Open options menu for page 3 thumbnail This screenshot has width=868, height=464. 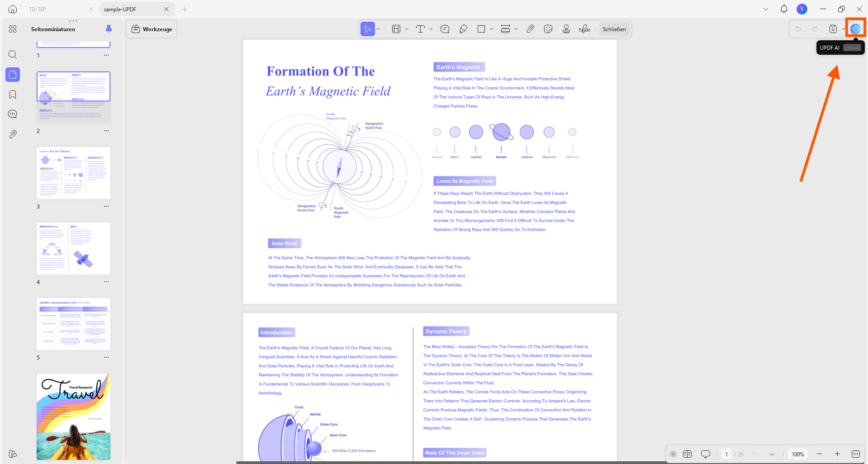click(106, 206)
